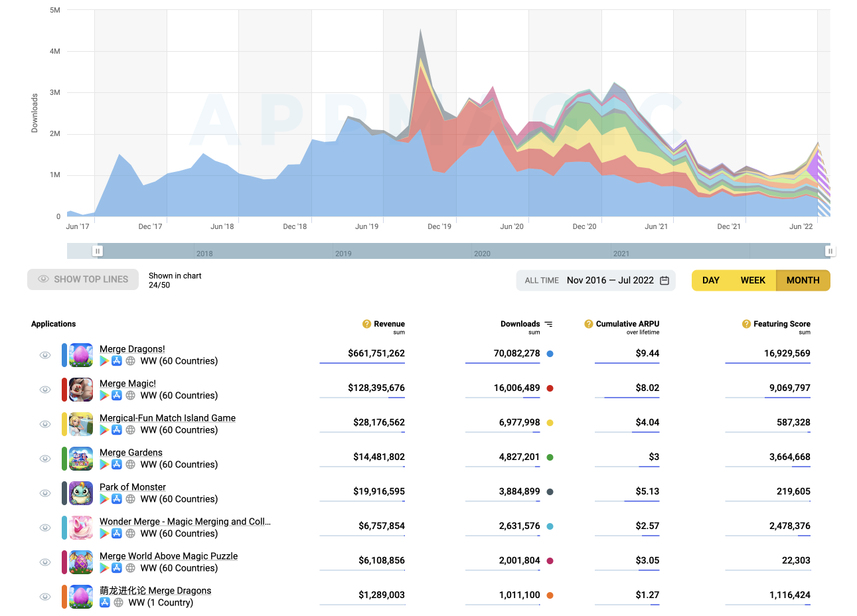Toggle visibility eye for Merge Dragons!
Screen dimensions: 857x616
coord(45,355)
